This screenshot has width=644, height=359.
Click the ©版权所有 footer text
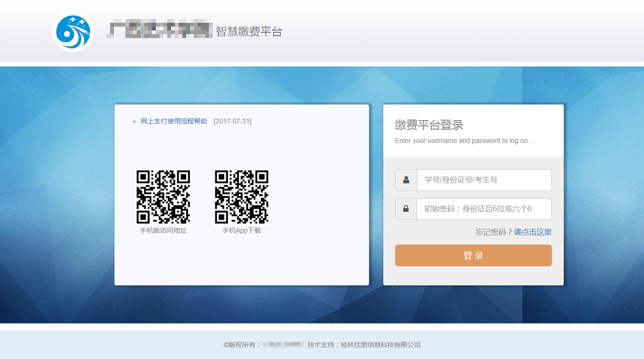(x=242, y=345)
